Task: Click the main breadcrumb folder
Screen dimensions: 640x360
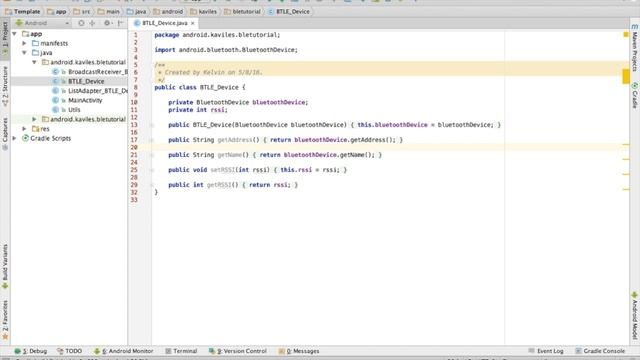Action: (x=109, y=11)
